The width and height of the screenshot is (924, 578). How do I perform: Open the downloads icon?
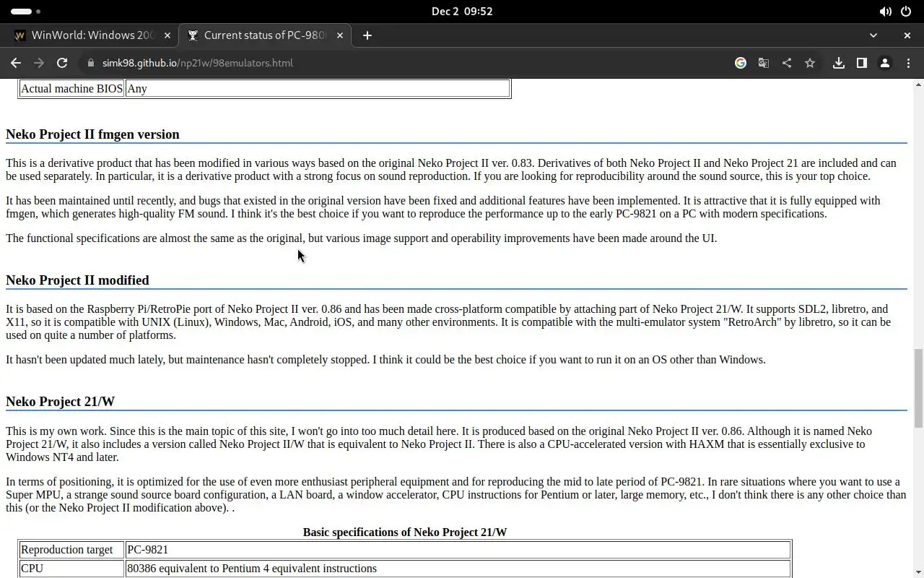(x=839, y=63)
